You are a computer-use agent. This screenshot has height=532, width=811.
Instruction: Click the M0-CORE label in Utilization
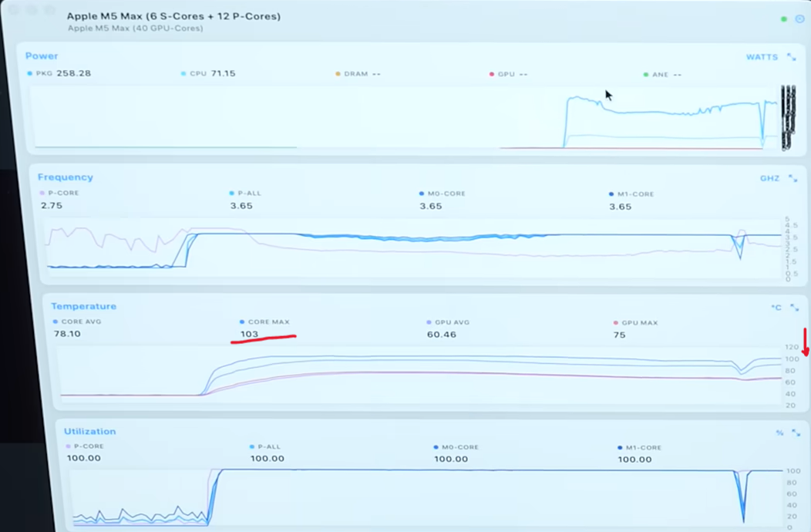(459, 447)
